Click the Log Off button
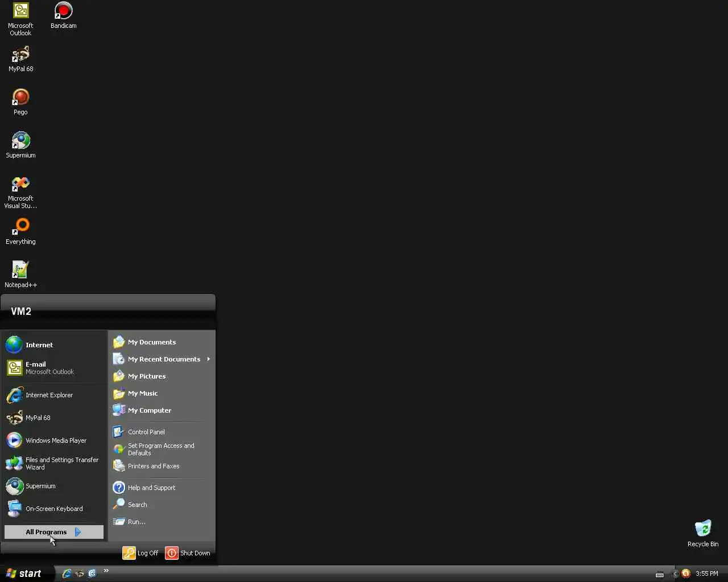Viewport: 728px width, 582px height. click(x=140, y=553)
